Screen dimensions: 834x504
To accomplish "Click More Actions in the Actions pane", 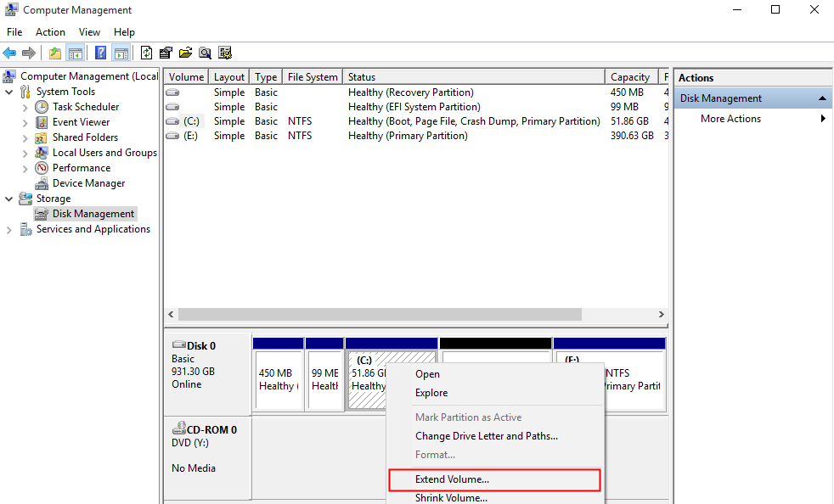I will point(729,118).
